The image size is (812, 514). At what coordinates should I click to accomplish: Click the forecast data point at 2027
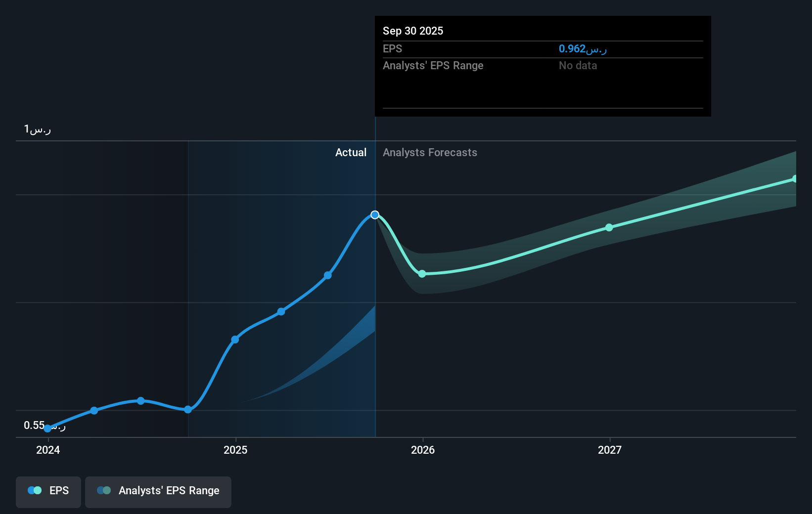click(609, 227)
